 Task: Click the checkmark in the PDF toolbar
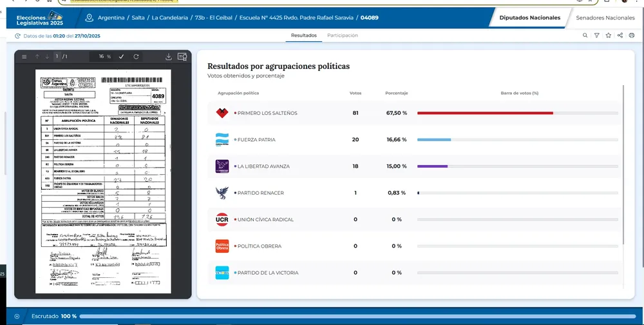(x=121, y=57)
